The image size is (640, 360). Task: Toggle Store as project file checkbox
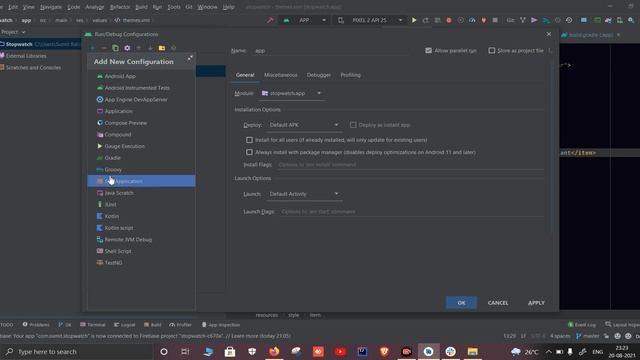pos(492,51)
